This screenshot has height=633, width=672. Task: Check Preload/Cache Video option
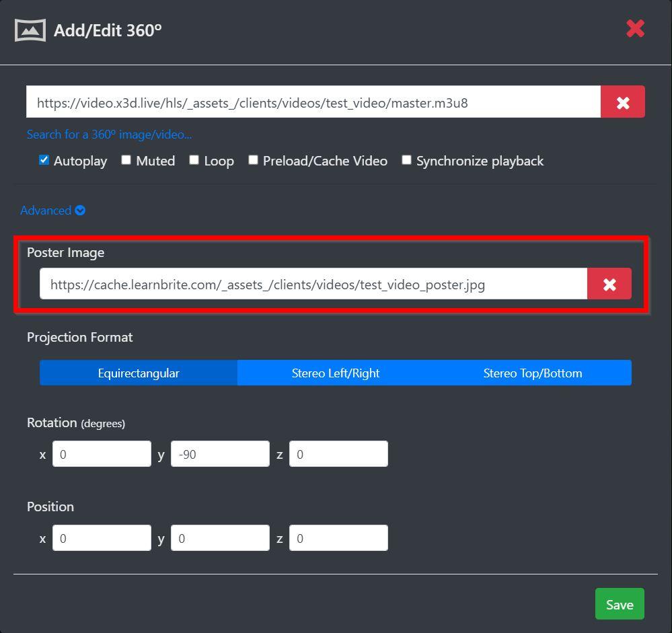click(254, 160)
